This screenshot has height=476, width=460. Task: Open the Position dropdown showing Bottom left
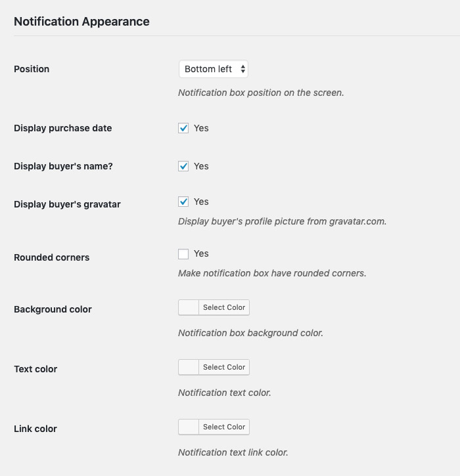[x=214, y=69]
